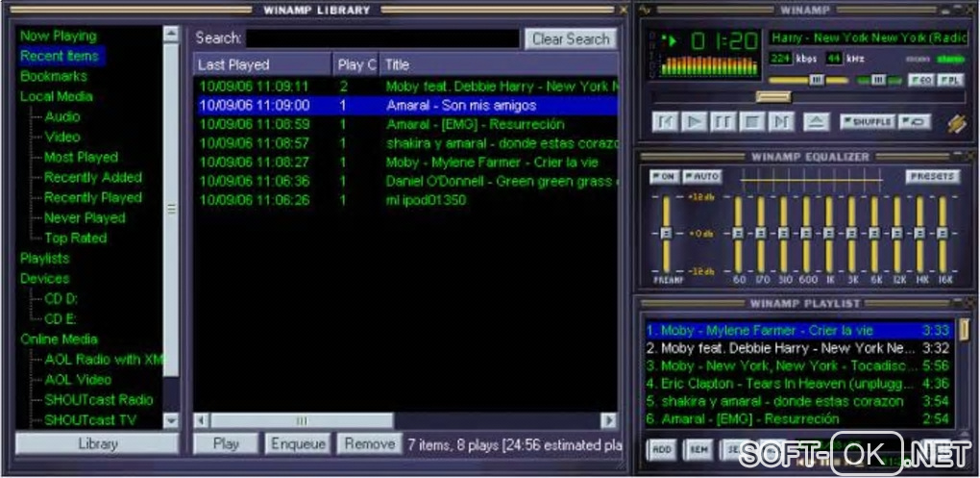Click the playlist REM button

click(x=698, y=449)
